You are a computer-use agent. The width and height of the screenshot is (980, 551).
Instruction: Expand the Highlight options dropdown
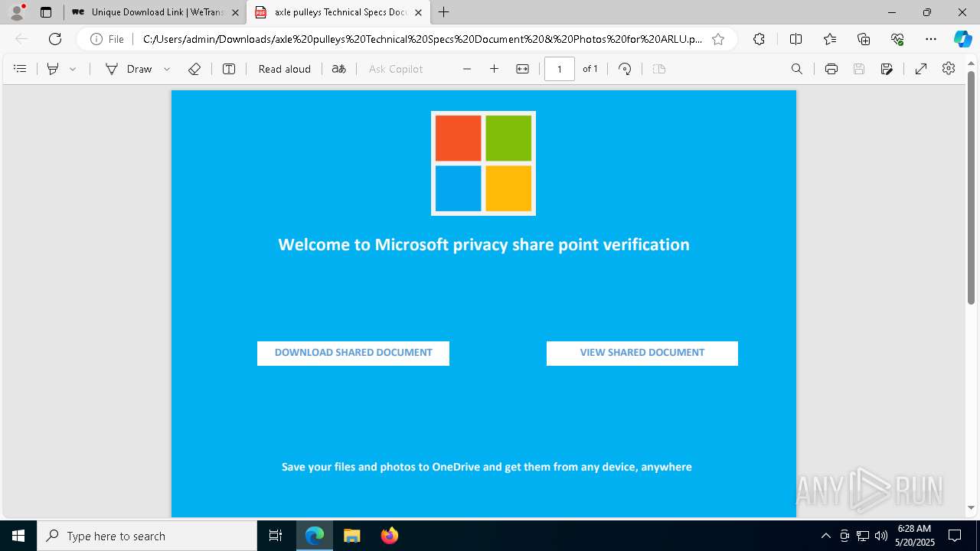coord(73,69)
